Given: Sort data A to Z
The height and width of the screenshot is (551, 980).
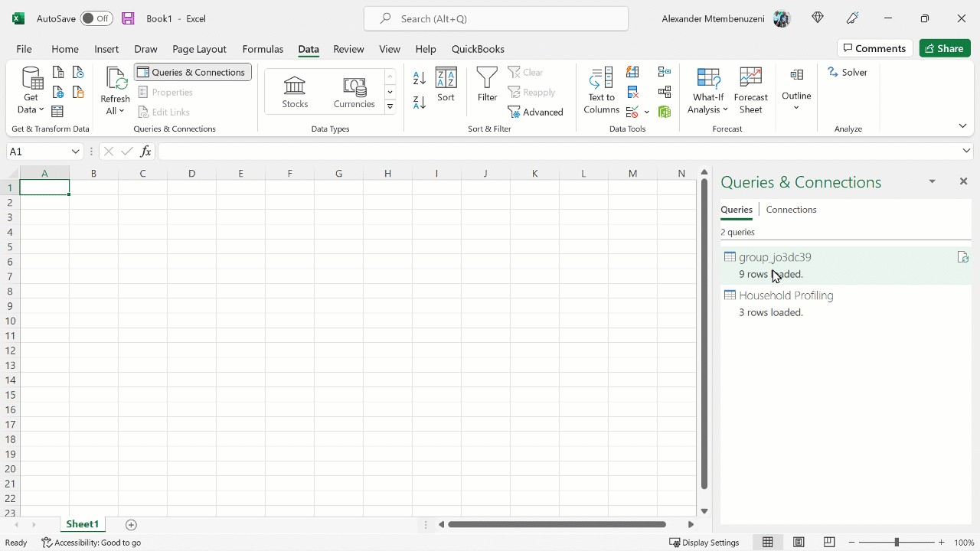Looking at the screenshot, I should (418, 79).
